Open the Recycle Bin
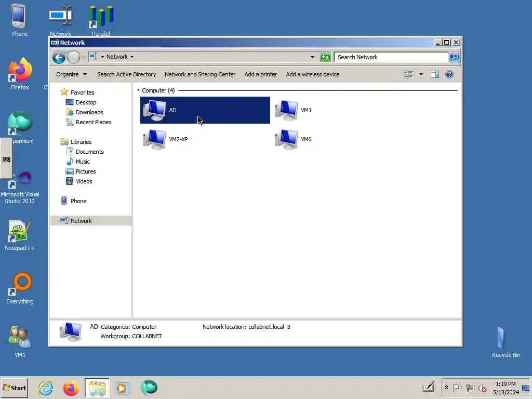 506,342
